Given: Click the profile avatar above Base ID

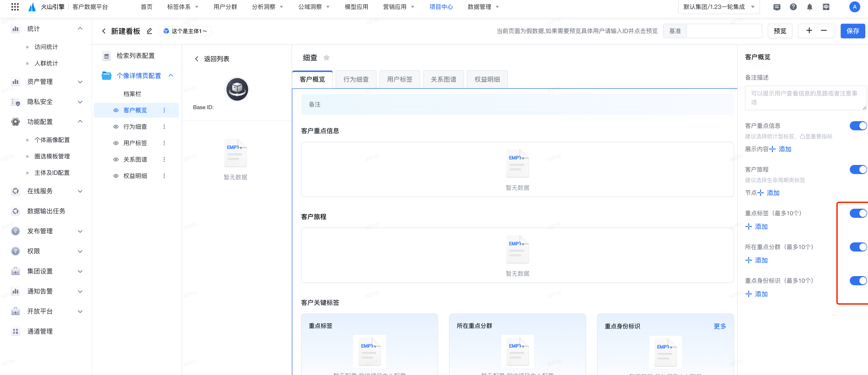Looking at the screenshot, I should pos(237,89).
